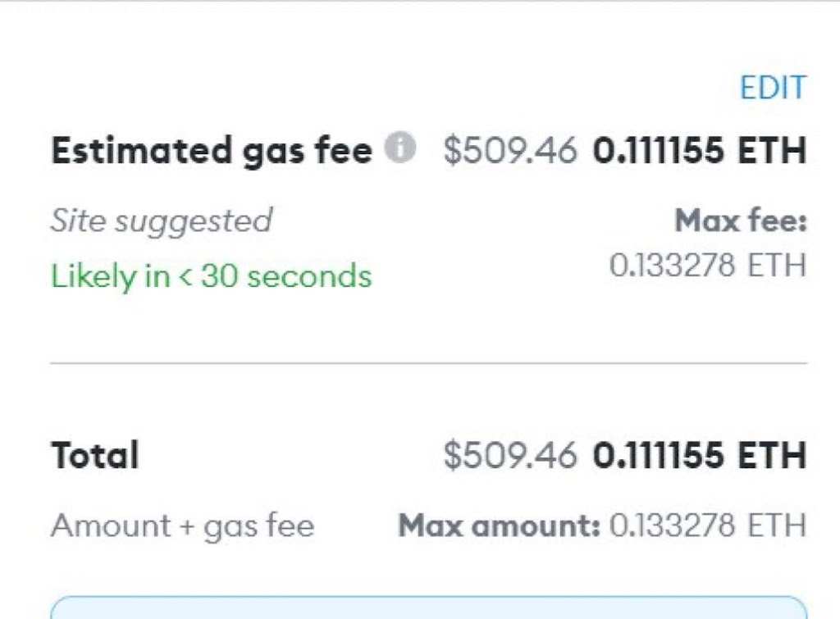The width and height of the screenshot is (840, 619).
Task: Click the word ETH in gas fee row
Action: [772, 150]
